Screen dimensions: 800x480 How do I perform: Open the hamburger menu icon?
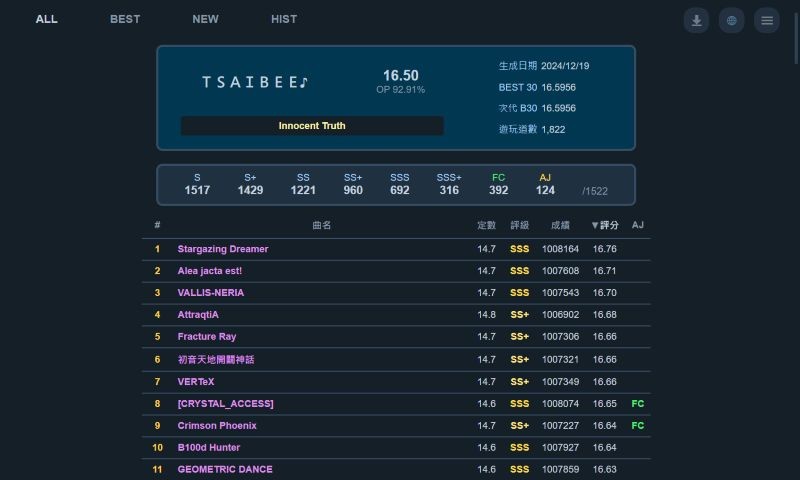click(x=767, y=20)
